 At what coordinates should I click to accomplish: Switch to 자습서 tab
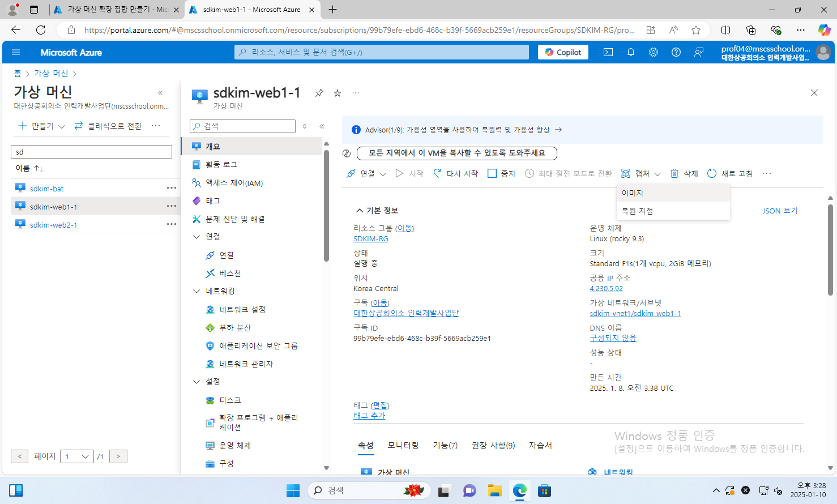pos(540,445)
